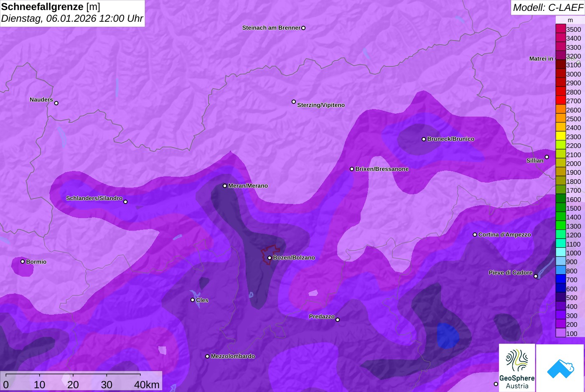Click the Bozen/Bolzano label

294,257
